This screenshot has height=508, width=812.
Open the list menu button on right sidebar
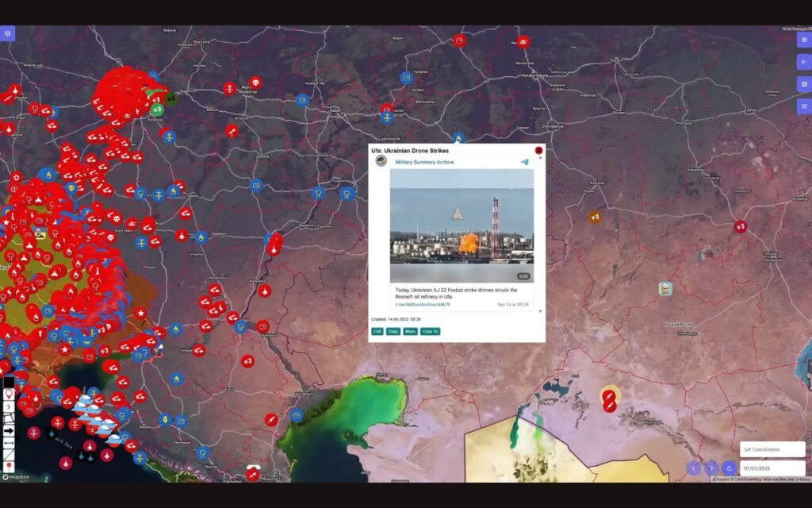[x=804, y=106]
